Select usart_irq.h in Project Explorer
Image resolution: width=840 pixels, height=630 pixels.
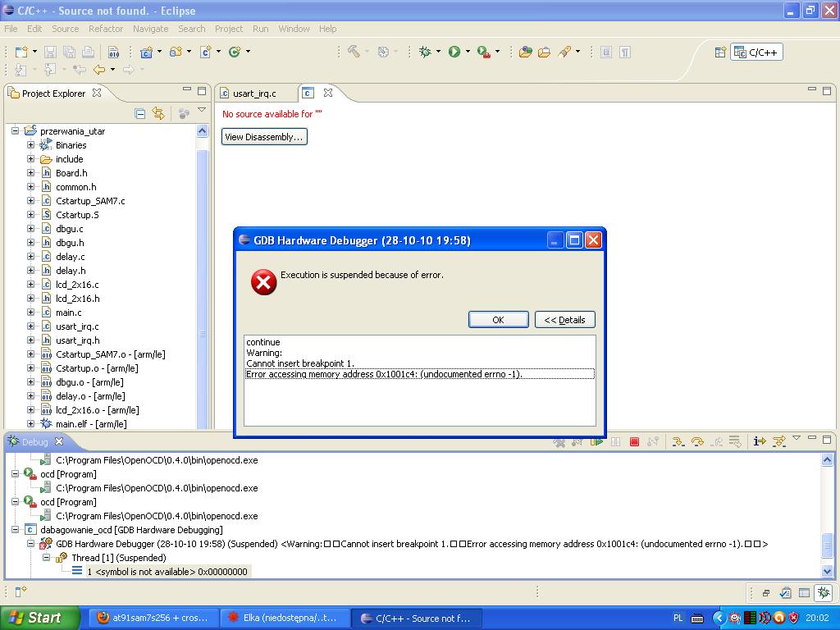(78, 340)
